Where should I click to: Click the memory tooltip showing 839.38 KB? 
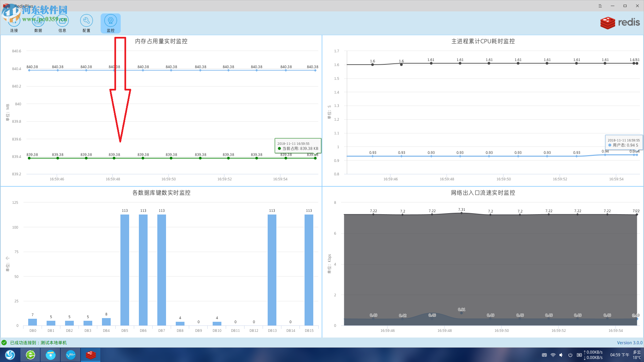click(298, 145)
